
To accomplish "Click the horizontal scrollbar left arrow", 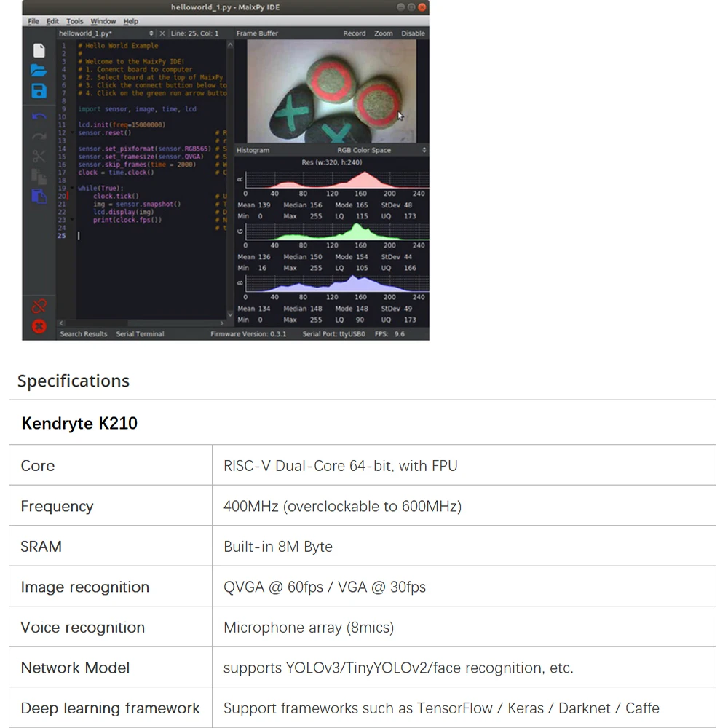I will coord(61,323).
